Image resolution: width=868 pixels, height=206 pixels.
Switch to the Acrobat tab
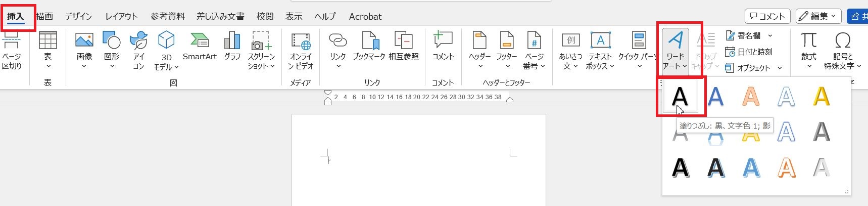365,17
